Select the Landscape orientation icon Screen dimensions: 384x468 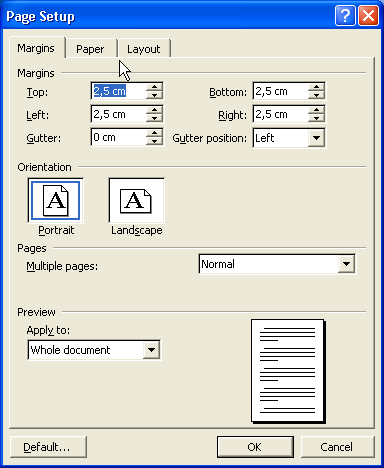[136, 200]
